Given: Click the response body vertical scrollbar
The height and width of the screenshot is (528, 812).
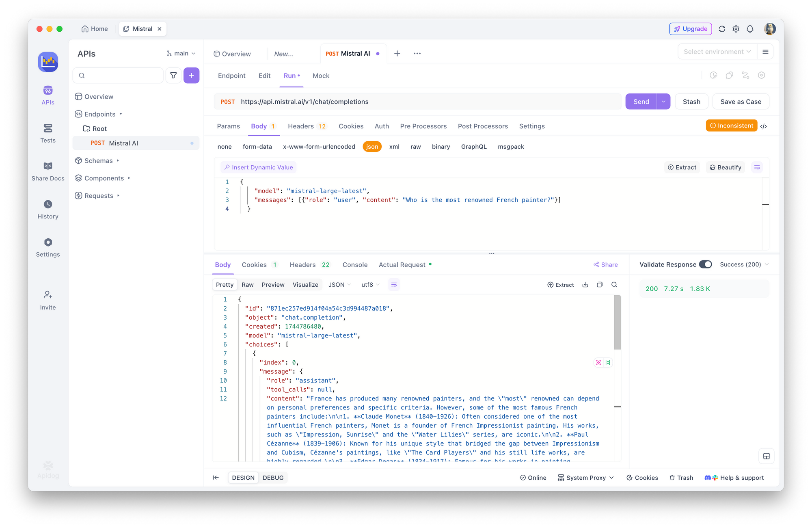Looking at the screenshot, I should (x=617, y=322).
